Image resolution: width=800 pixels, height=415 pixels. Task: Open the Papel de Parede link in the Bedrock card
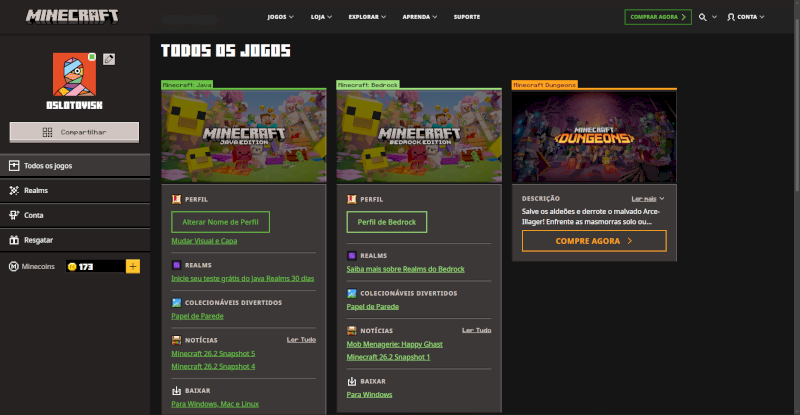(x=372, y=307)
